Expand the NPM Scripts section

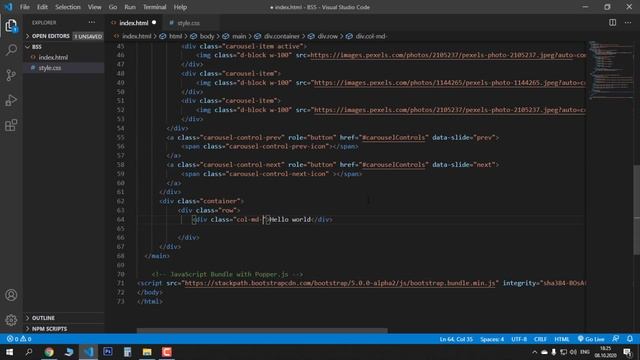[63, 329]
